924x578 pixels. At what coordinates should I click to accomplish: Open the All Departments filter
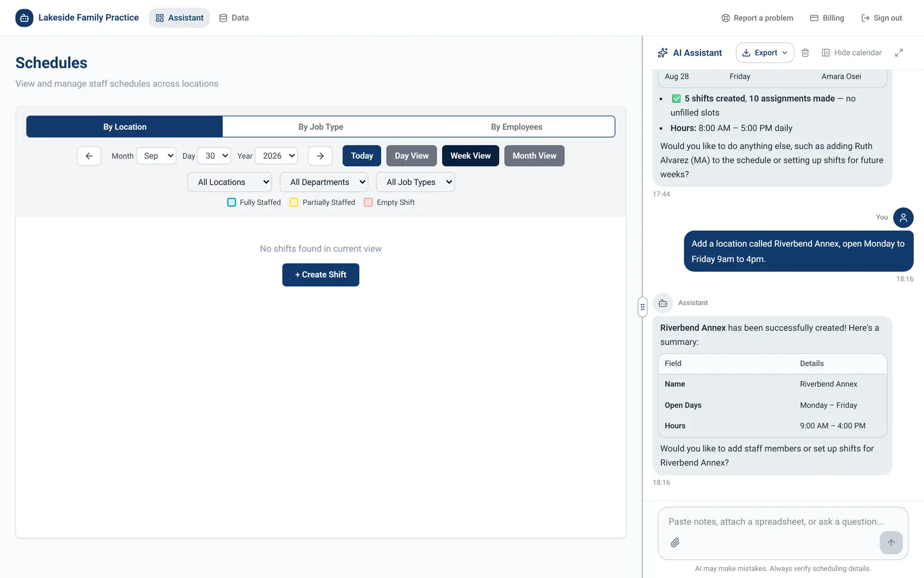[x=324, y=182]
